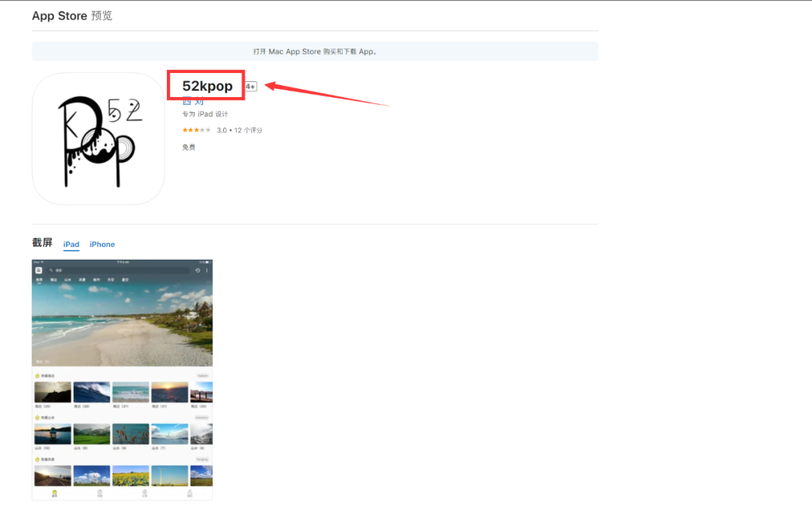Switch to the iPad screenshots tab
This screenshot has height=514, width=812.
pyautogui.click(x=71, y=244)
